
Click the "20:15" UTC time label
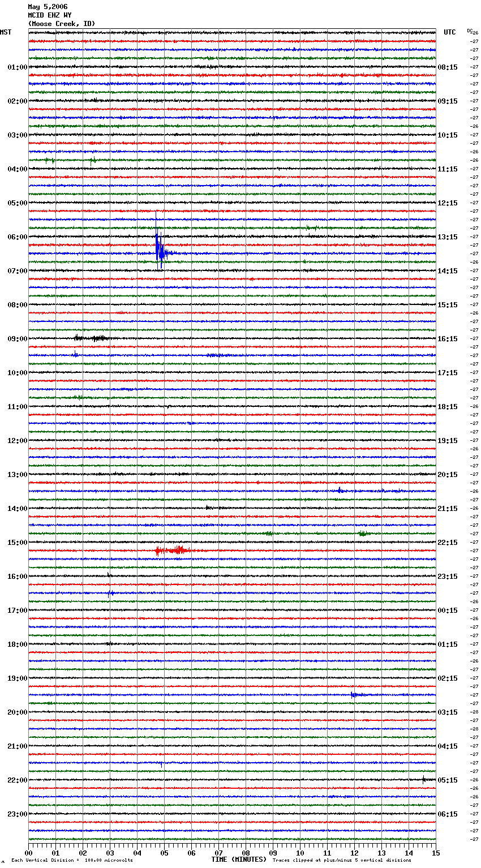448,475
